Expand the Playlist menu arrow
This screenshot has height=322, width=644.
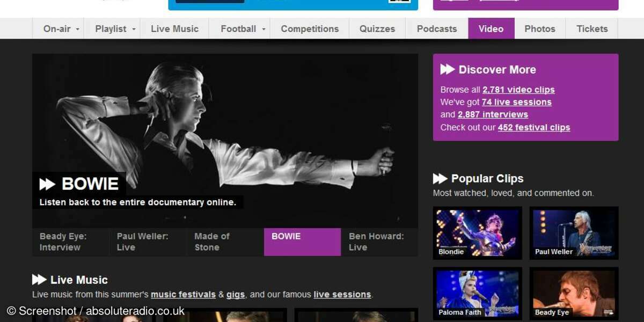pyautogui.click(x=134, y=30)
